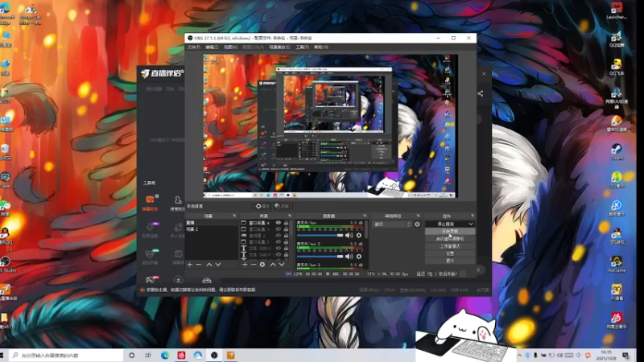Toggle the lock on the 窗口采集 3 source
The height and width of the screenshot is (362, 644).
tap(286, 229)
